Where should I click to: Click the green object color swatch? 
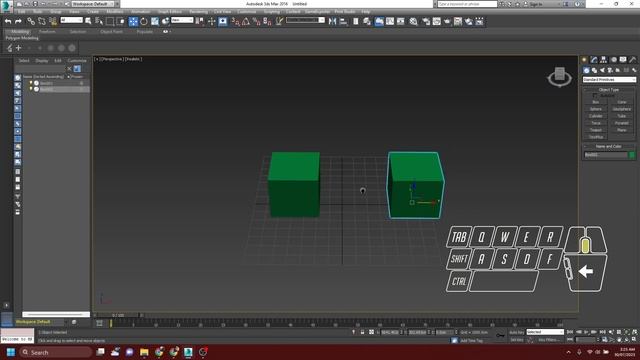(632, 155)
